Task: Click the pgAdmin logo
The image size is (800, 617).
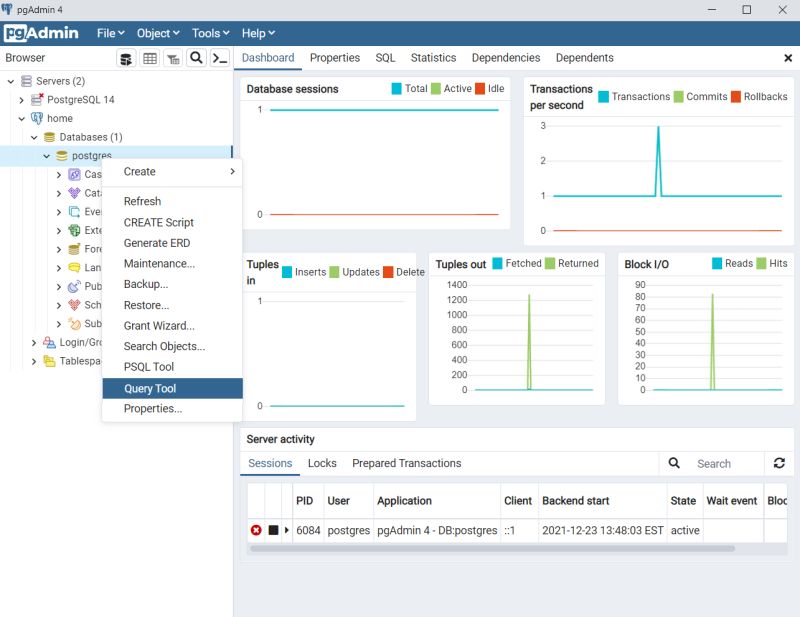Action: (41, 33)
